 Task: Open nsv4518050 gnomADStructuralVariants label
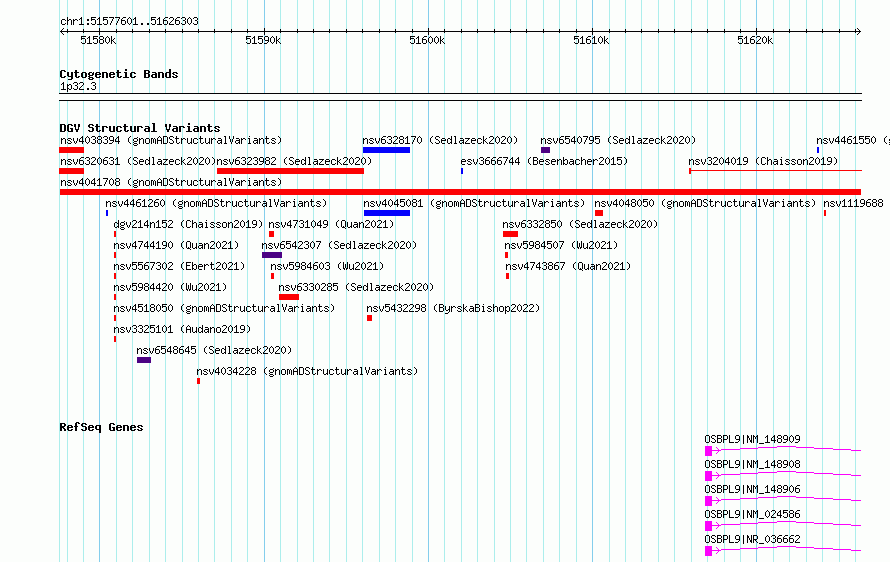point(224,308)
